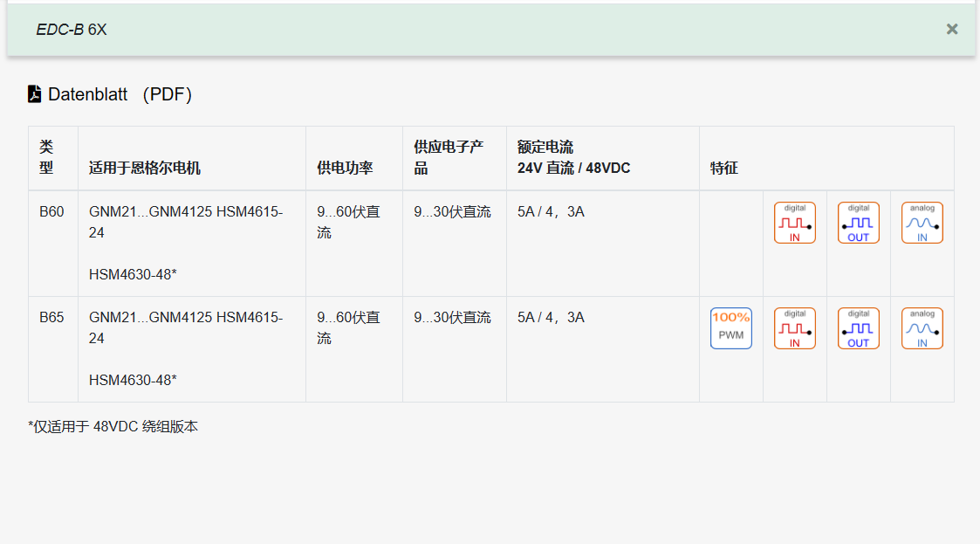Close the EDC-B 6X panel
Screen dimensions: 980x544
click(x=951, y=29)
